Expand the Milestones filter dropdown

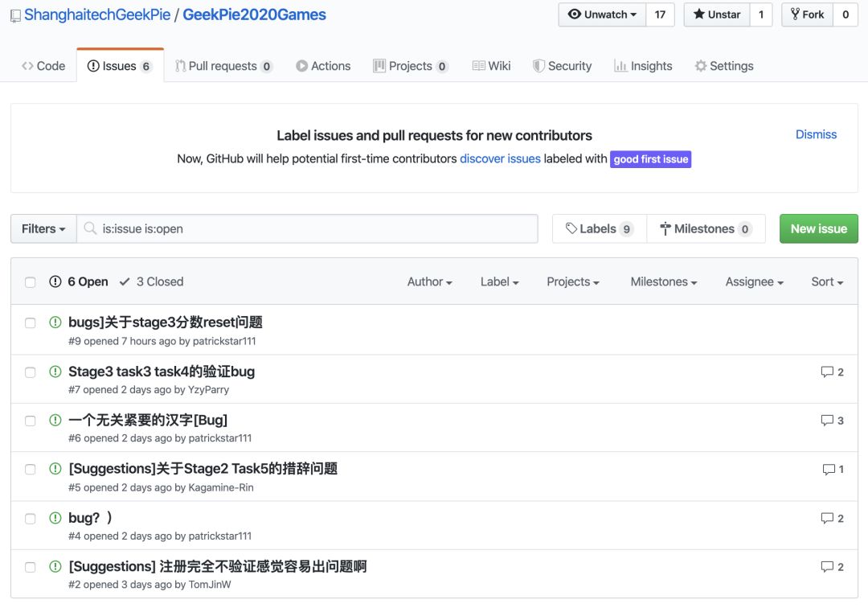tap(664, 281)
